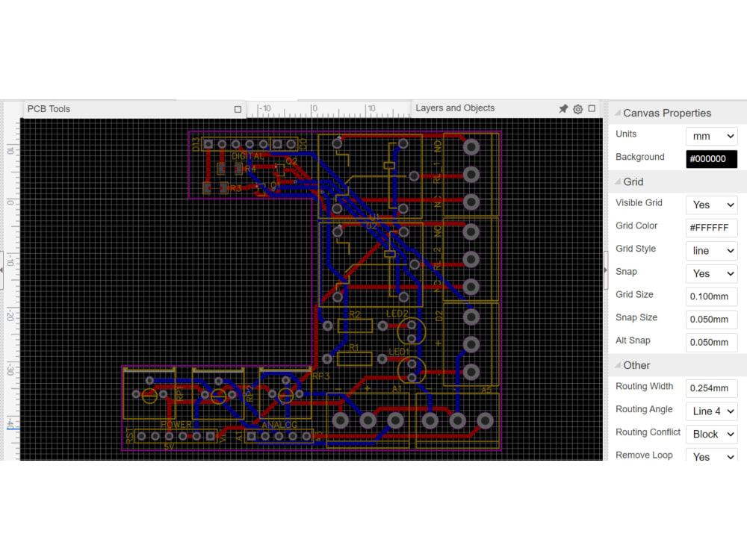The image size is (747, 560).
Task: Edit the Grid Color value
Action: click(710, 228)
